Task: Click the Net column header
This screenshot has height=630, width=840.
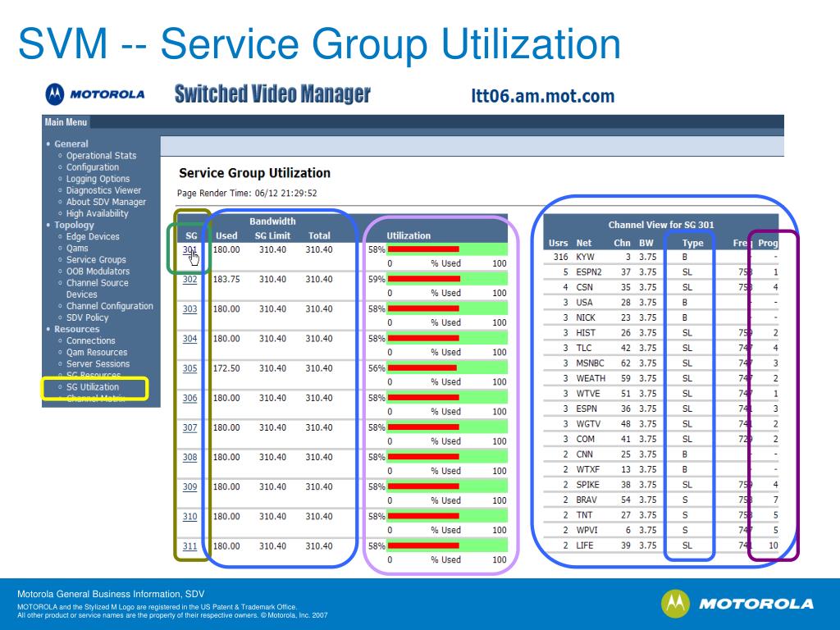Action: pos(583,243)
